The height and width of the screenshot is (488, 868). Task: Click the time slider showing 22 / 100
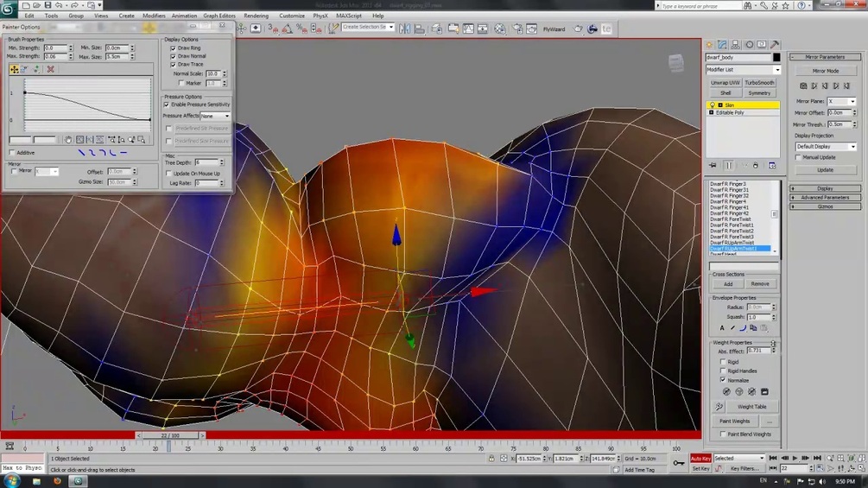(x=170, y=435)
